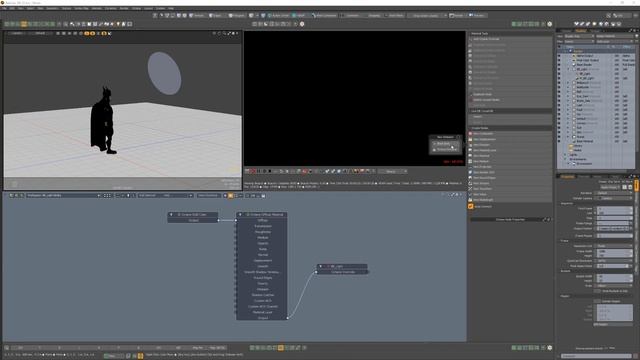Open the Edit menu
Screen dimensions: 640x360
coord(12,8)
